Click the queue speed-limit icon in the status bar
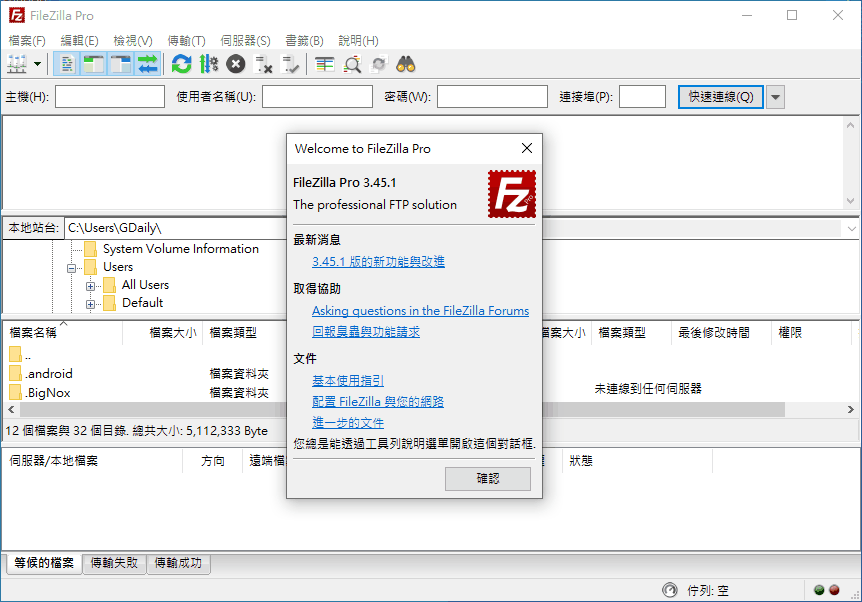Image resolution: width=862 pixels, height=602 pixels. [x=670, y=590]
